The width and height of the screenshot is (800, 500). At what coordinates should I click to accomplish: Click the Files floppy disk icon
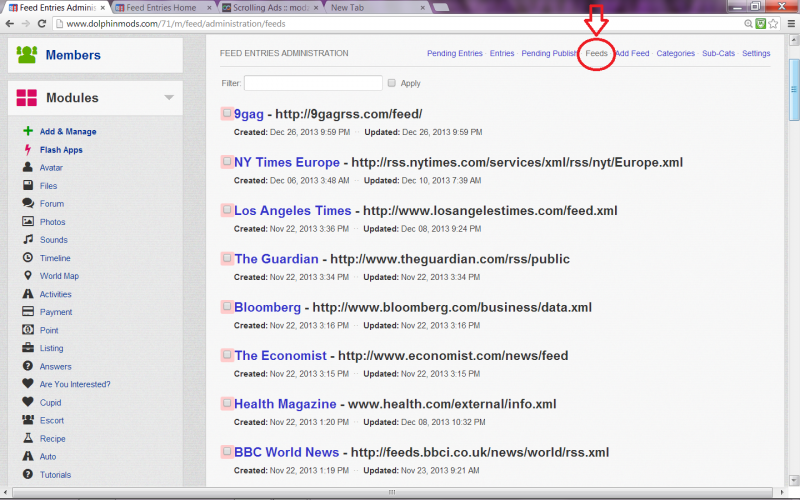pos(28,185)
